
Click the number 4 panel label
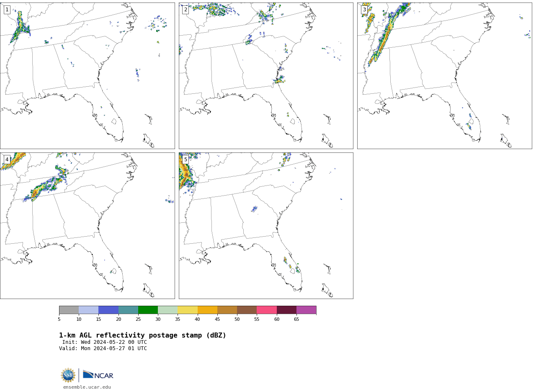pos(7,160)
